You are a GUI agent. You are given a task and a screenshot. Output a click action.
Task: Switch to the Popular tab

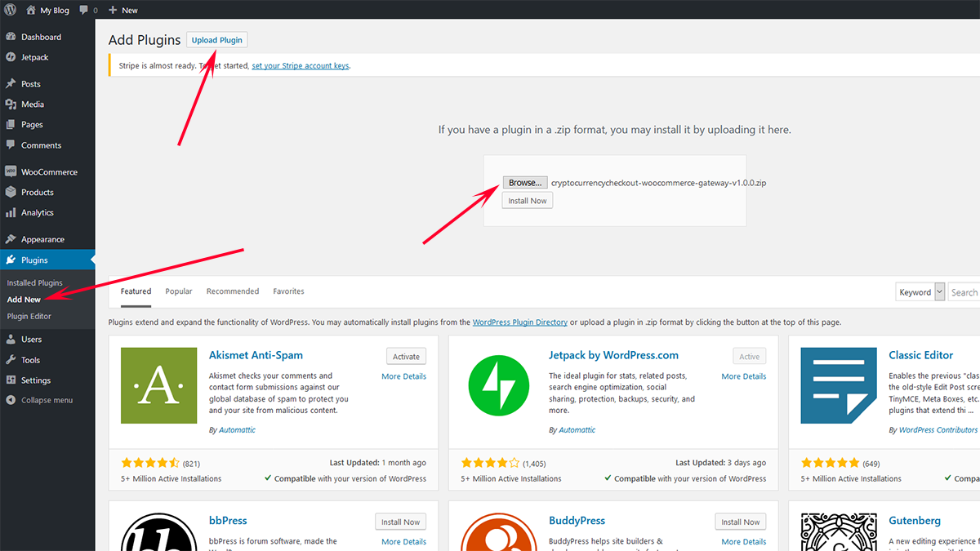click(179, 291)
